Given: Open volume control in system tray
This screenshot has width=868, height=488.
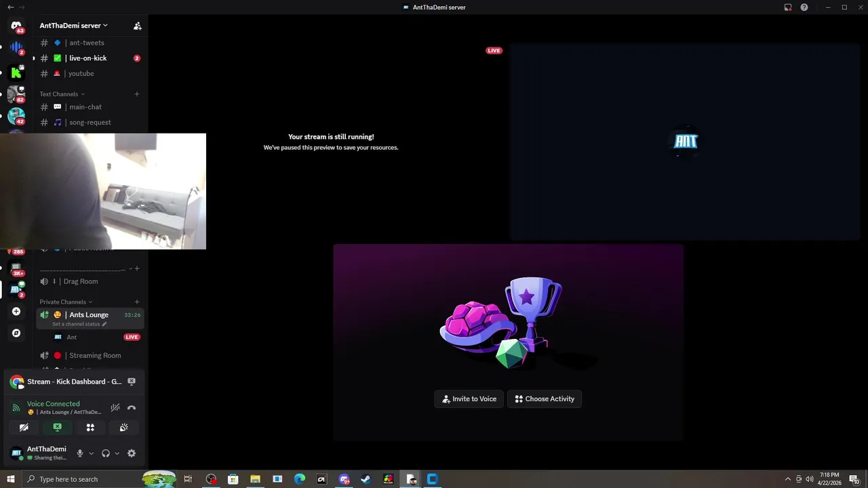Looking at the screenshot, I should [809, 479].
